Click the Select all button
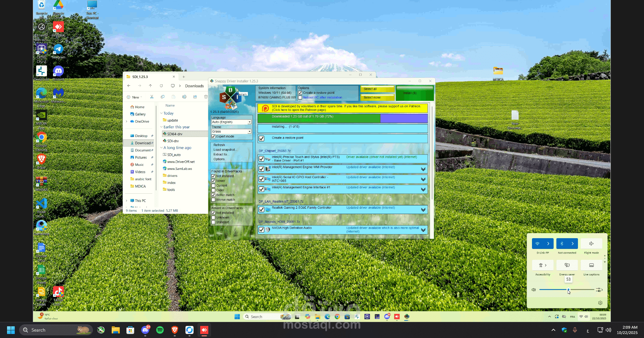This screenshot has height=338, width=644. 377,89
